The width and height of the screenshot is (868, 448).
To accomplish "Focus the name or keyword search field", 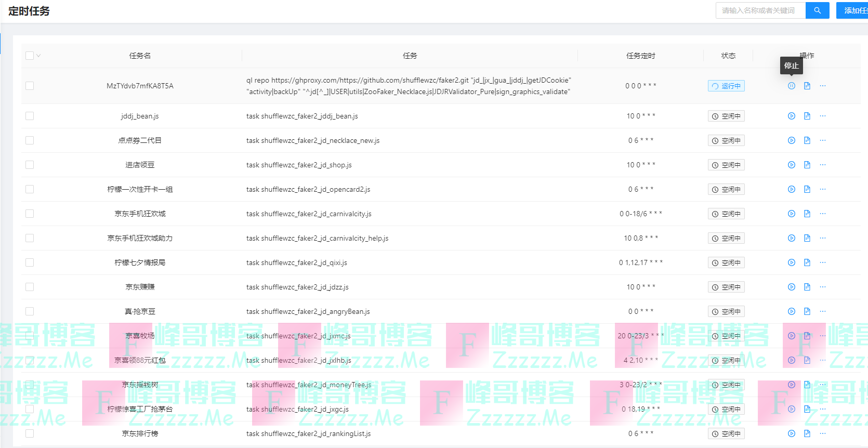I will (x=760, y=10).
